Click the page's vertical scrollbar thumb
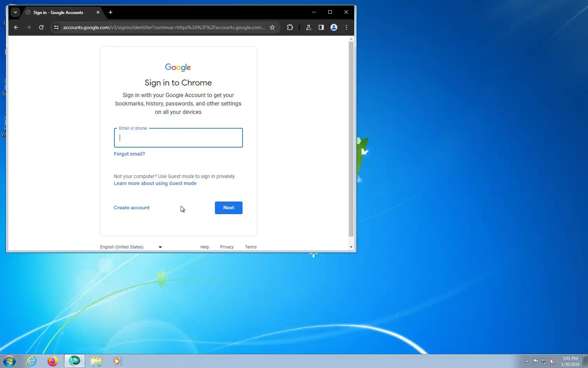Image resolution: width=588 pixels, height=368 pixels. [x=351, y=138]
